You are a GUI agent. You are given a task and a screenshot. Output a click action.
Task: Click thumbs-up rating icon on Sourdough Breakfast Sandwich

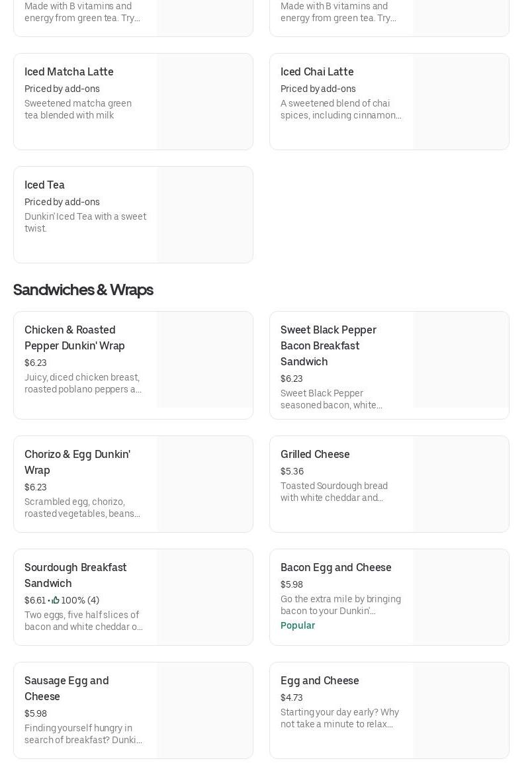click(56, 600)
